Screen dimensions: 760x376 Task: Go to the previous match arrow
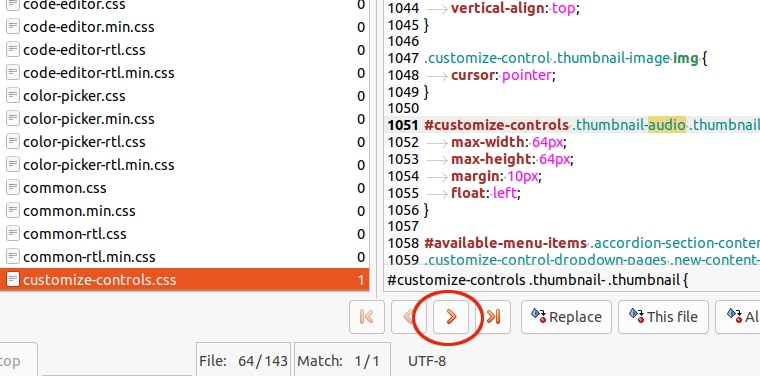point(409,317)
